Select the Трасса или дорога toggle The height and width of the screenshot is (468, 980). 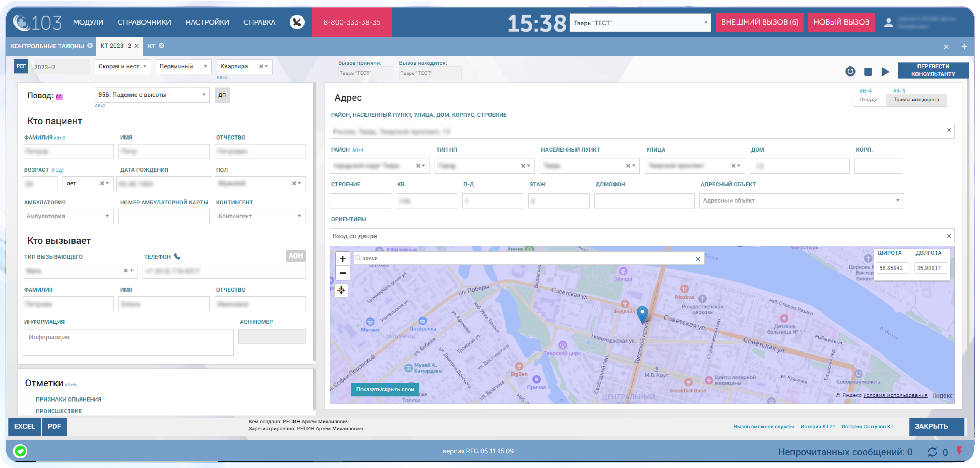(x=916, y=100)
